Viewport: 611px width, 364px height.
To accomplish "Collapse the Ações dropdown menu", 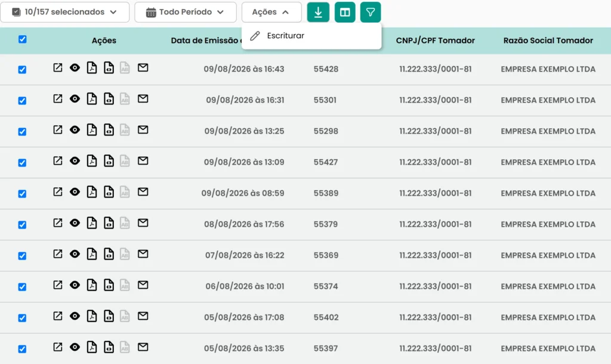I will (271, 12).
